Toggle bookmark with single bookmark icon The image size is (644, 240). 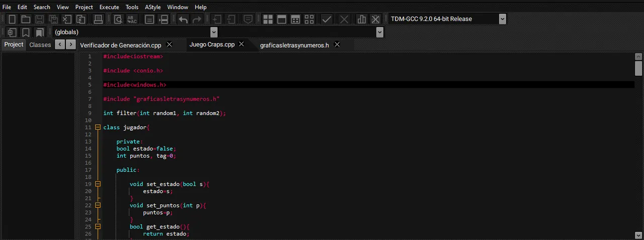(26, 32)
